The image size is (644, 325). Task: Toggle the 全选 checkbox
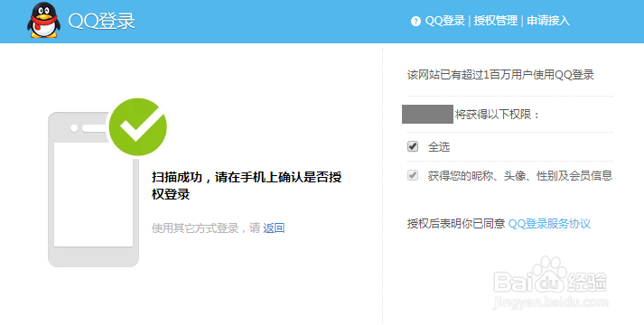click(x=413, y=146)
